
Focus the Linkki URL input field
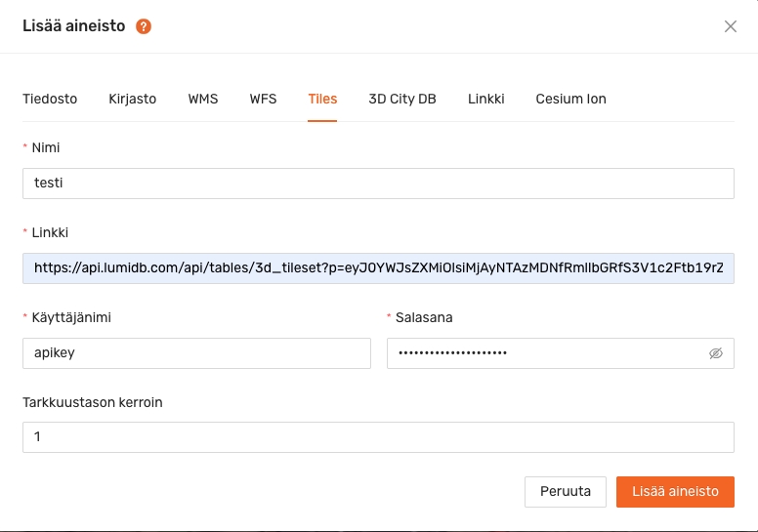(x=378, y=267)
